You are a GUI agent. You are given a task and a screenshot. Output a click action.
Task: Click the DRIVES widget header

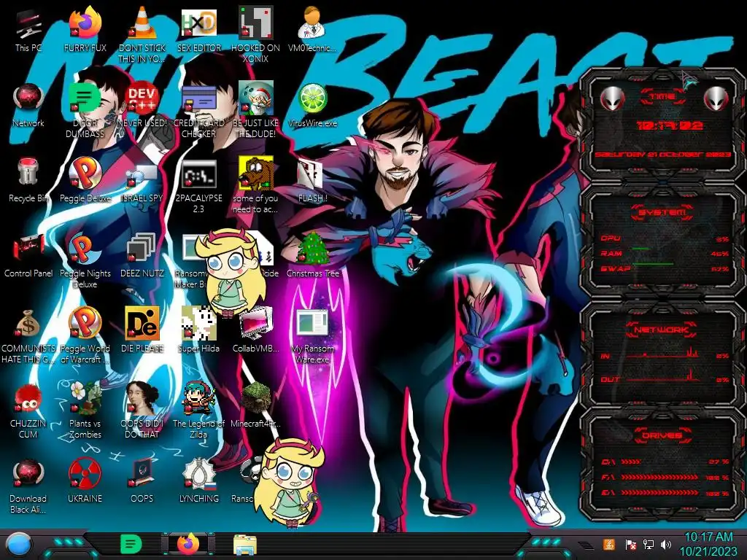[x=662, y=435]
